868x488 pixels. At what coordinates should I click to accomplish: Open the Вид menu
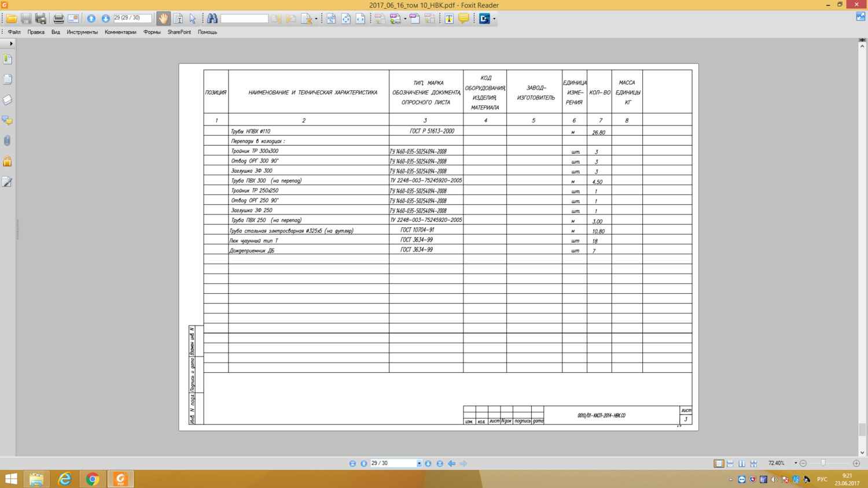click(x=56, y=32)
